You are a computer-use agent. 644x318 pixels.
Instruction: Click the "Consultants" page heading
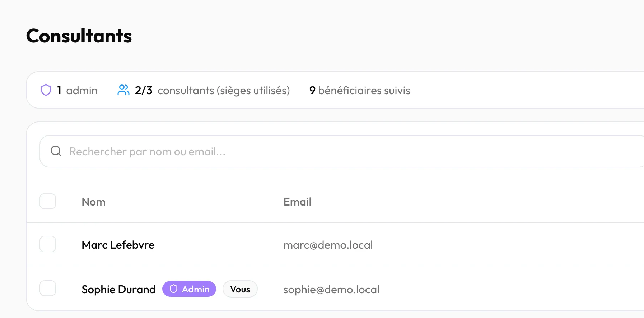pos(79,36)
